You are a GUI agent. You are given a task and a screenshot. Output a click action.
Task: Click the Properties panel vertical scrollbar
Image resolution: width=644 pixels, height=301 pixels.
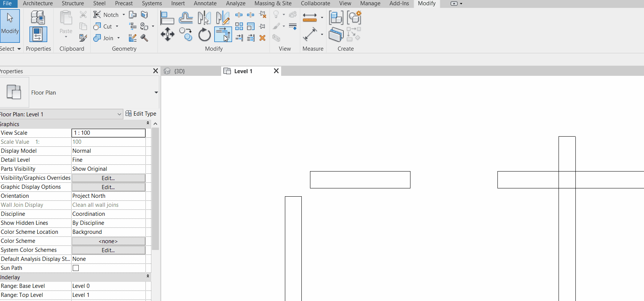pyautogui.click(x=155, y=189)
